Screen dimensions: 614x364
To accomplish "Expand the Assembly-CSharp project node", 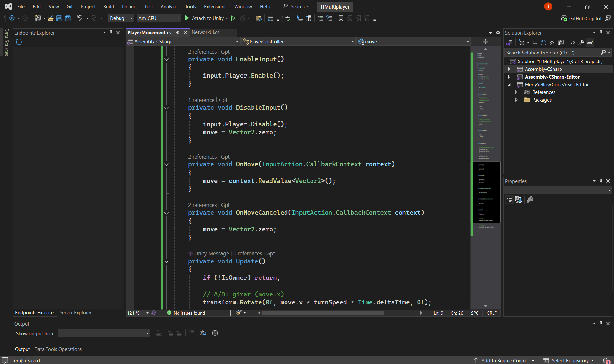I will point(509,69).
